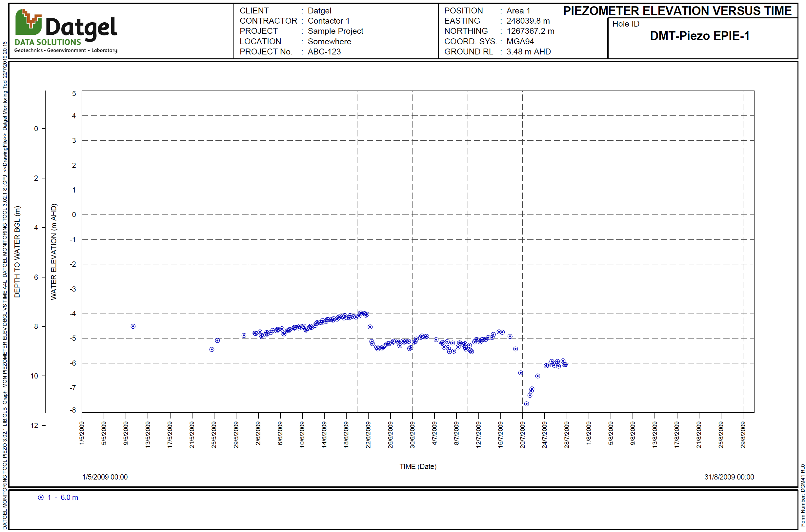The width and height of the screenshot is (806, 532).
Task: Click the isolated data point near 9/5/2009
Action: tap(133, 326)
